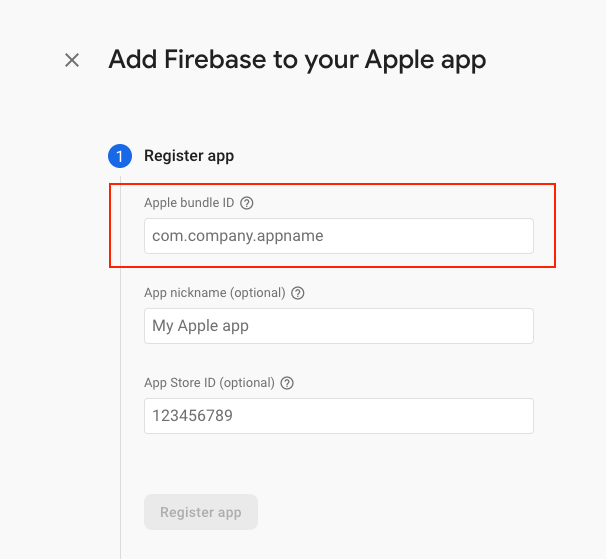Click the App nickname (optional) label
The width and height of the screenshot is (606, 559).
(215, 293)
